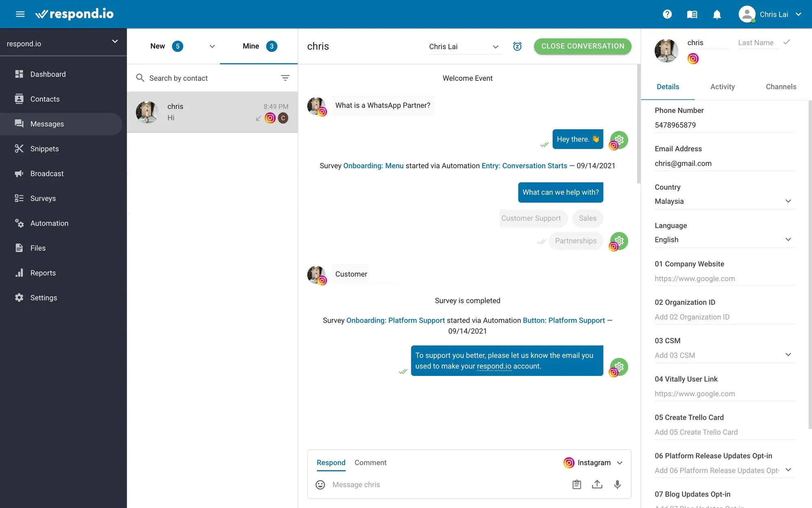This screenshot has height=508, width=812.
Task: Click the Surveys list icon
Action: [x=19, y=198]
